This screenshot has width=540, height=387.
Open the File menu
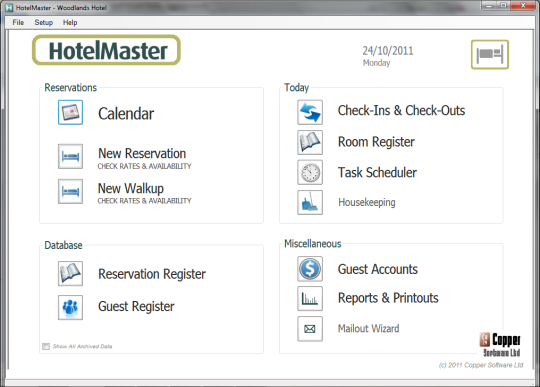(18, 22)
